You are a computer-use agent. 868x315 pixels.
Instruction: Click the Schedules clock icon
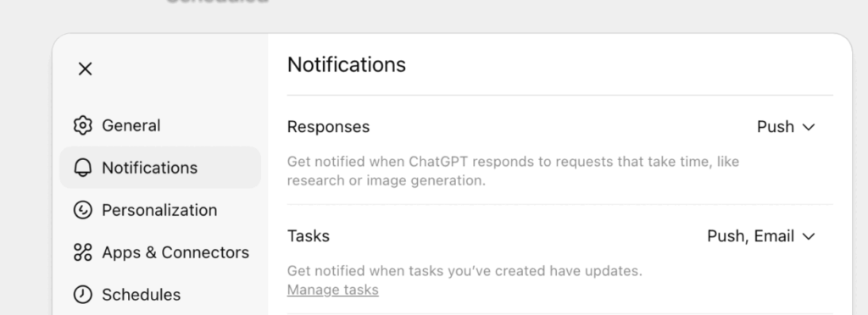click(82, 295)
